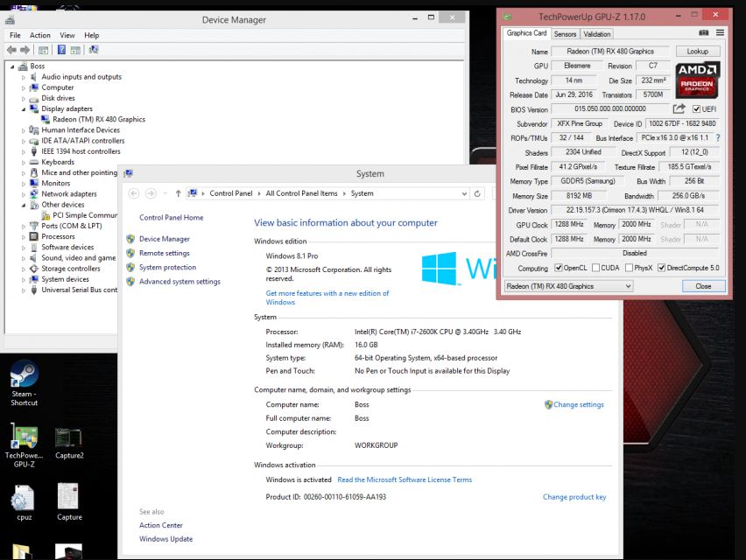Expand the Disk drives node
This screenshot has width=746, height=560.
point(24,98)
